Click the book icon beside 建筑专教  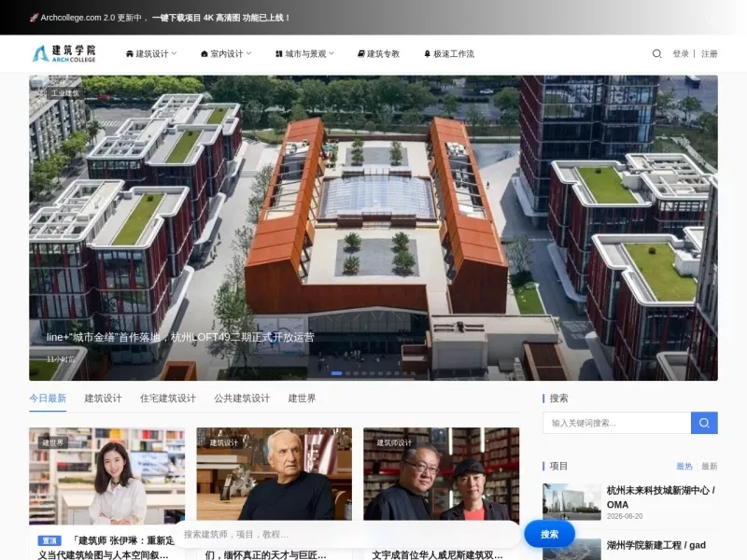coord(361,54)
